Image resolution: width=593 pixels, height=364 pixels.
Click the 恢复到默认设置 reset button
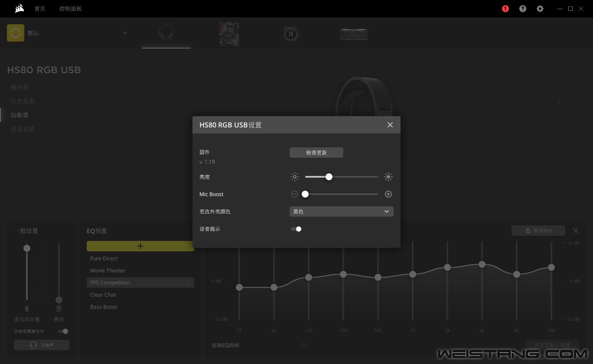tap(552, 345)
